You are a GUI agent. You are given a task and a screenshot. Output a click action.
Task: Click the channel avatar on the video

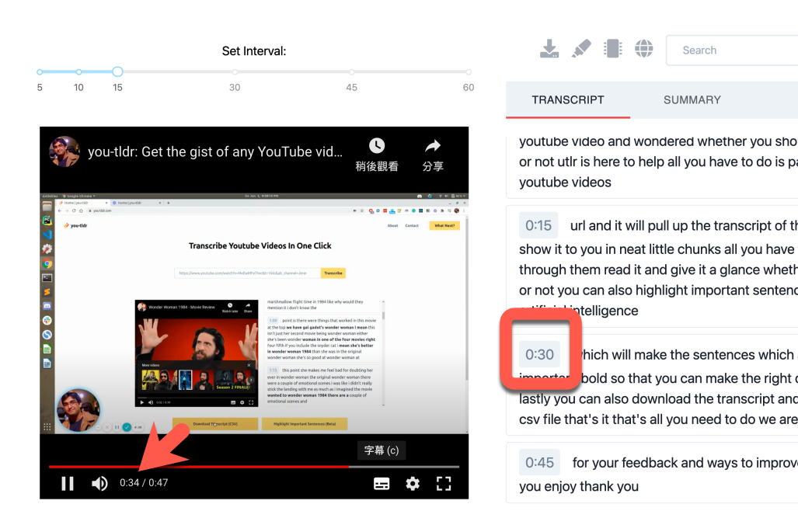click(x=64, y=151)
